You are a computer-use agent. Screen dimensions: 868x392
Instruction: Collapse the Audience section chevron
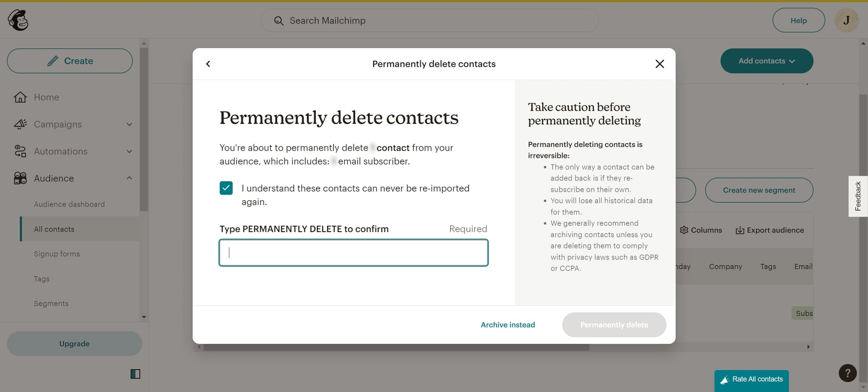pos(129,178)
